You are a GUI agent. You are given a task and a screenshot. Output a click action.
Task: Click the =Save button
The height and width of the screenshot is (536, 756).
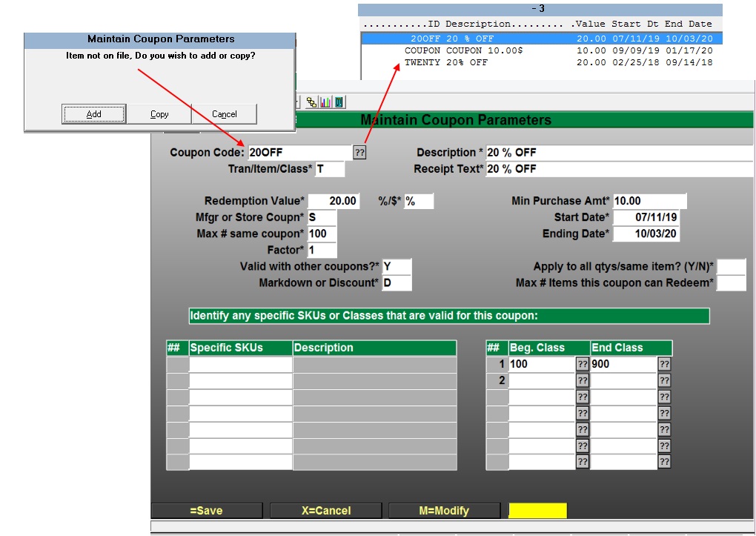[x=207, y=511]
